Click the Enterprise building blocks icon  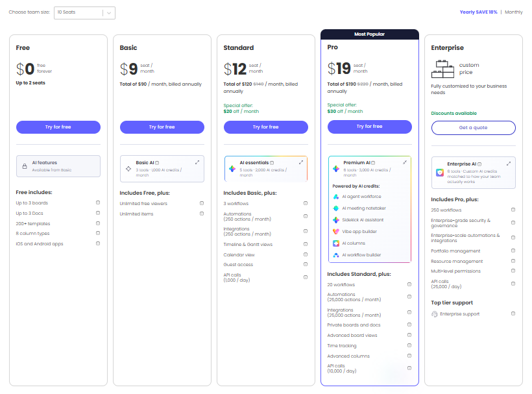442,69
